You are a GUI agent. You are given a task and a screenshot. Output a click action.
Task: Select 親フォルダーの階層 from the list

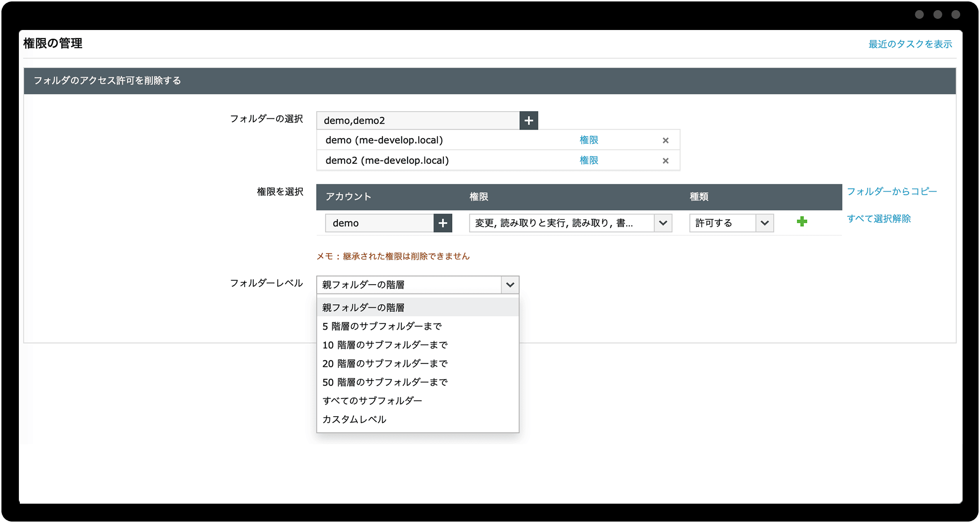363,307
